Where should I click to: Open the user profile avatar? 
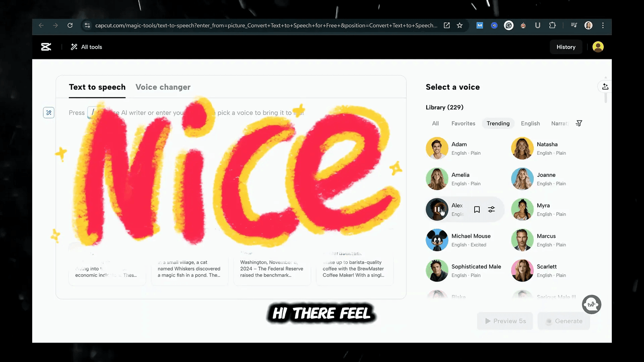click(598, 47)
